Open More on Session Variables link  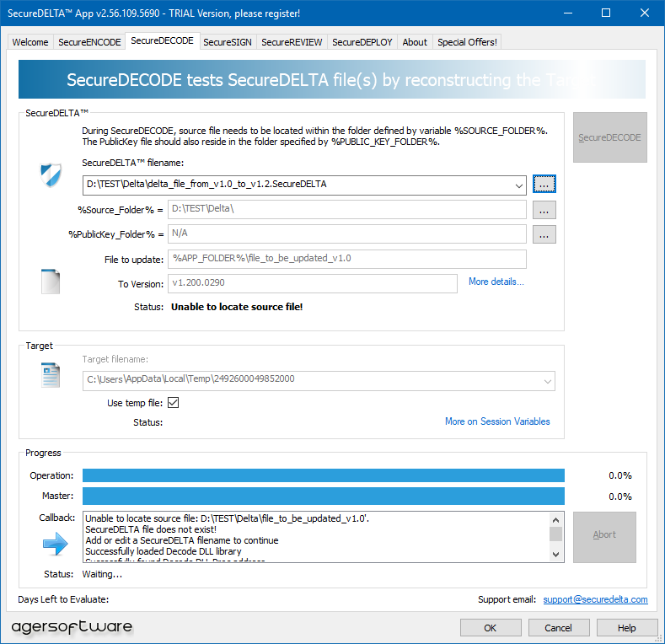coord(497,421)
